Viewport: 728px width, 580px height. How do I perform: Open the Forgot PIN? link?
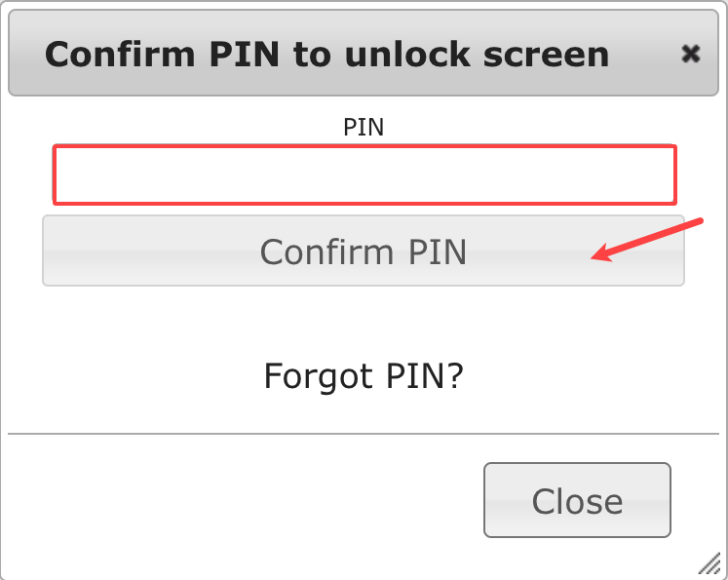[x=364, y=376]
